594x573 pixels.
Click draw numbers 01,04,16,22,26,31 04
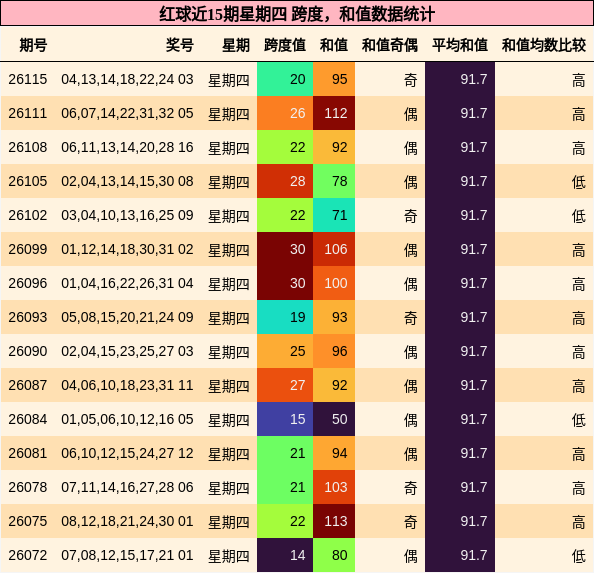pos(127,283)
